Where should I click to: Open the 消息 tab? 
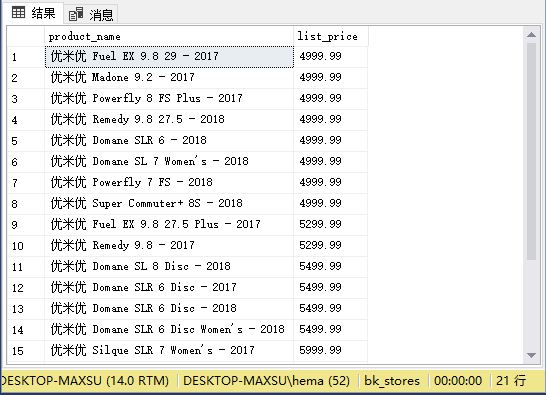[x=91, y=14]
